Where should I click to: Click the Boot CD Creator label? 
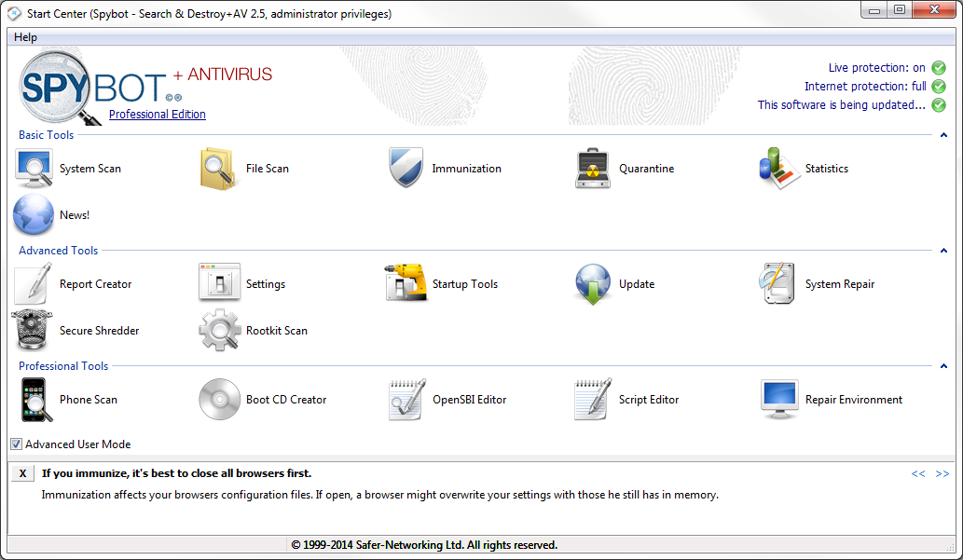click(x=286, y=400)
